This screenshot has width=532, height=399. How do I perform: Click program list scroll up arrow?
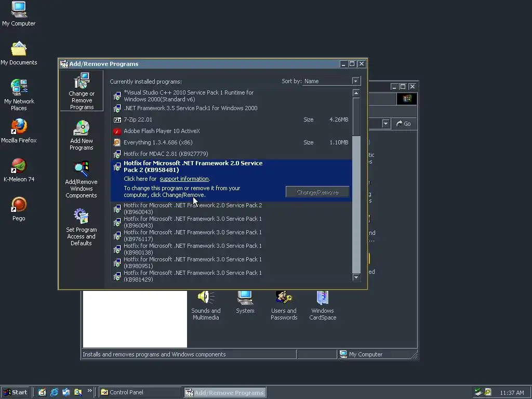(x=356, y=93)
